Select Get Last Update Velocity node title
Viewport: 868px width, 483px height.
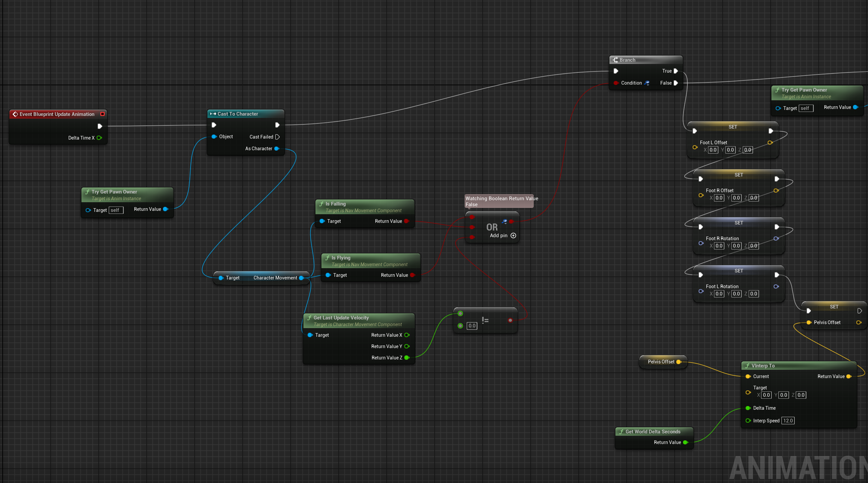coord(341,318)
